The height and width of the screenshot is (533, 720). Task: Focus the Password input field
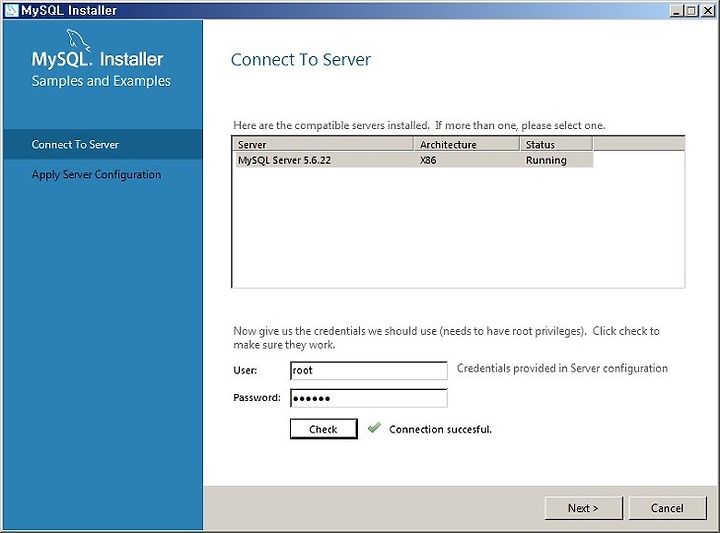[369, 398]
